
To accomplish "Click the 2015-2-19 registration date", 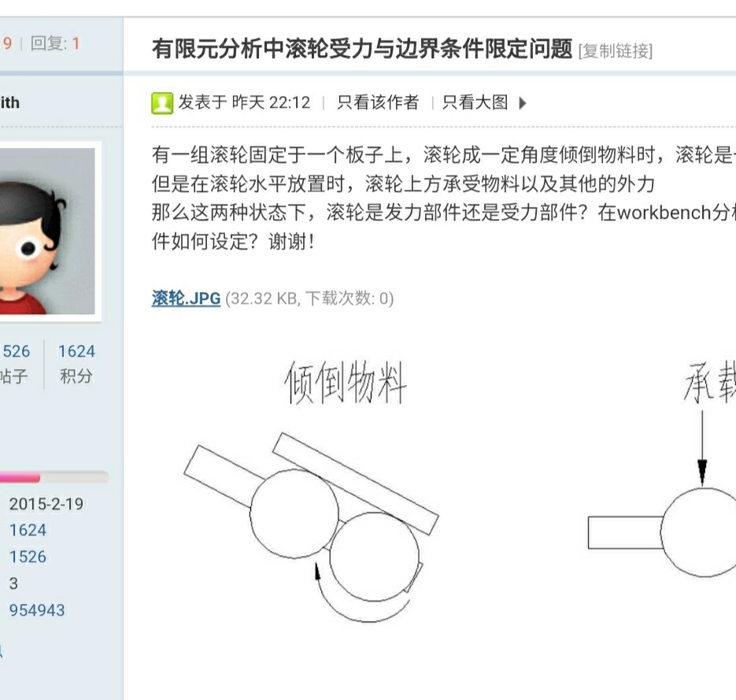I will click(46, 504).
